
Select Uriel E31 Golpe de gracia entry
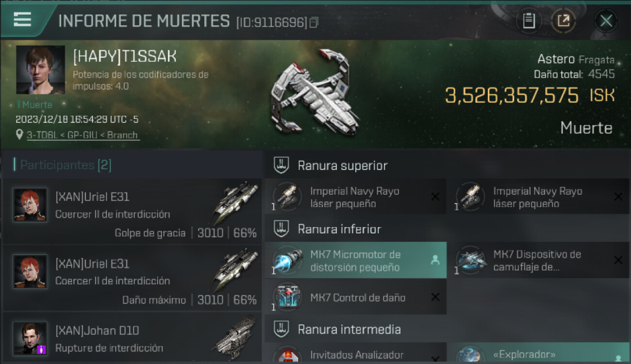(132, 211)
